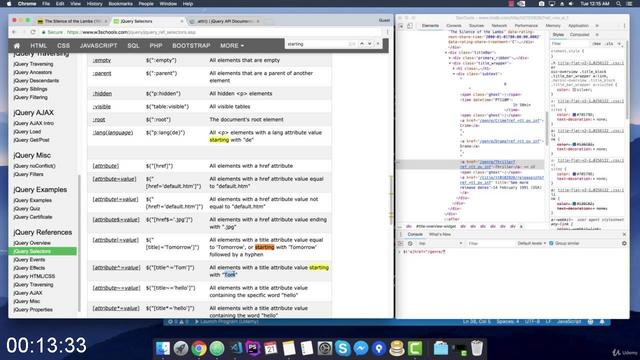Open System Preferences gear in the Dock
640x360 pixels.
click(325, 349)
